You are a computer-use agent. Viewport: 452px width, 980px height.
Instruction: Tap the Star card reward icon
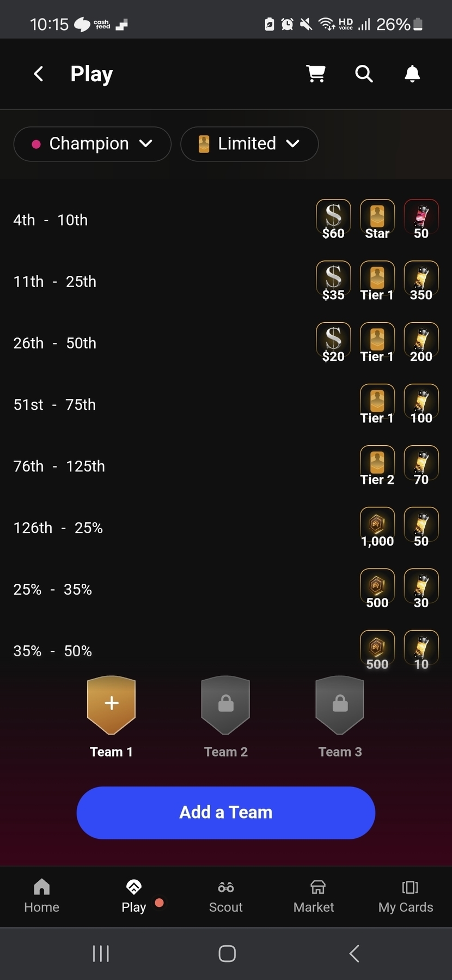coord(377,219)
